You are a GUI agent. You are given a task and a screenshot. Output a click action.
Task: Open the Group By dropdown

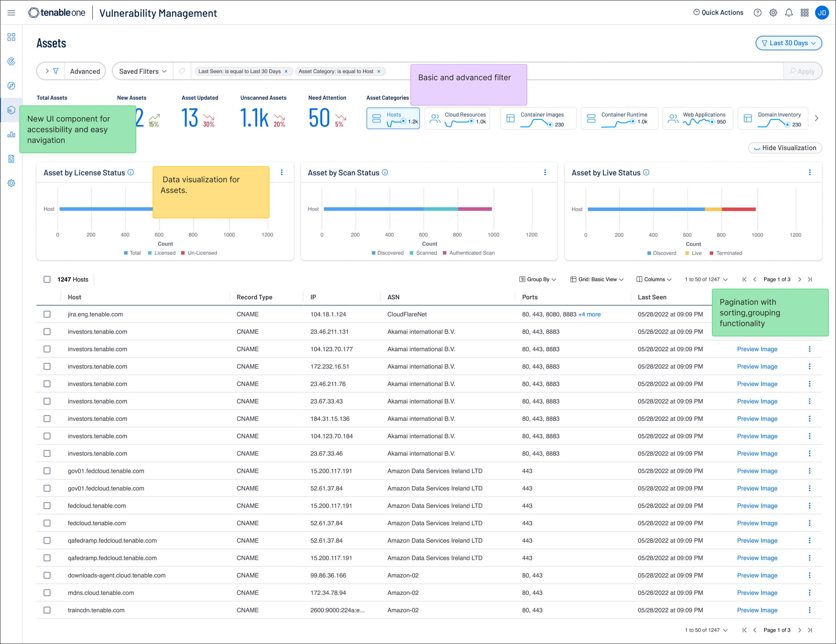pyautogui.click(x=538, y=279)
